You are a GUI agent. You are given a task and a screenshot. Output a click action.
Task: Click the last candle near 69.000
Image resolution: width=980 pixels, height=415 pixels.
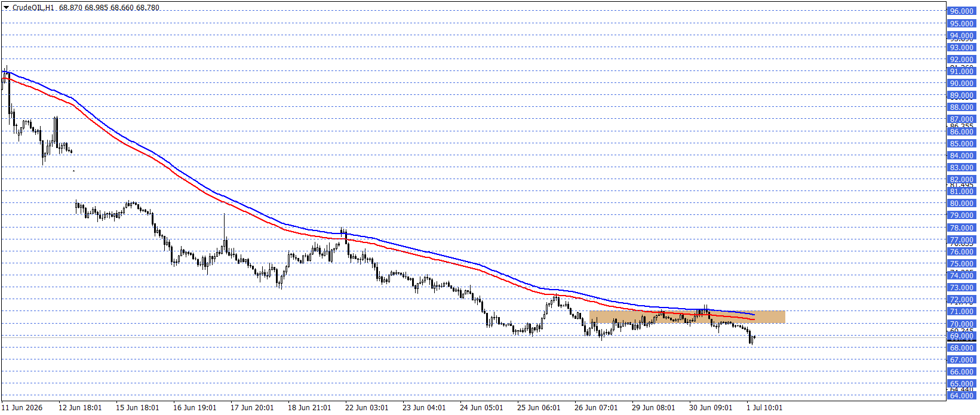pos(755,337)
